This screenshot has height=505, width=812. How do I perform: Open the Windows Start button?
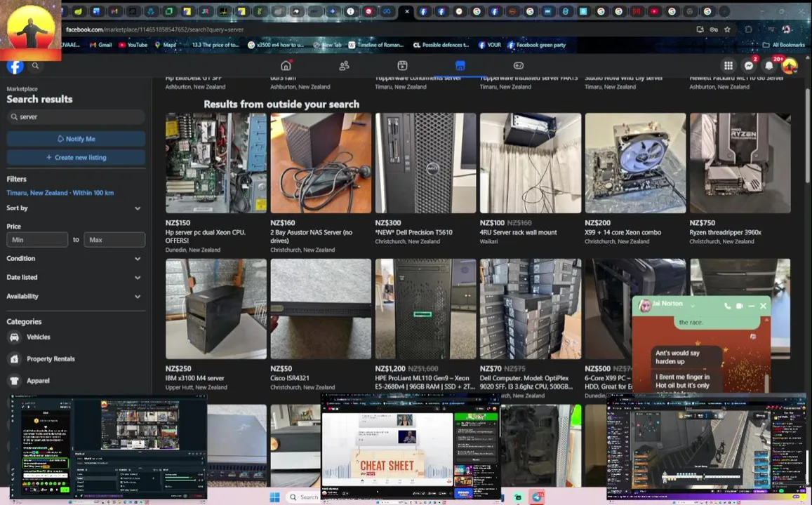[x=274, y=497]
